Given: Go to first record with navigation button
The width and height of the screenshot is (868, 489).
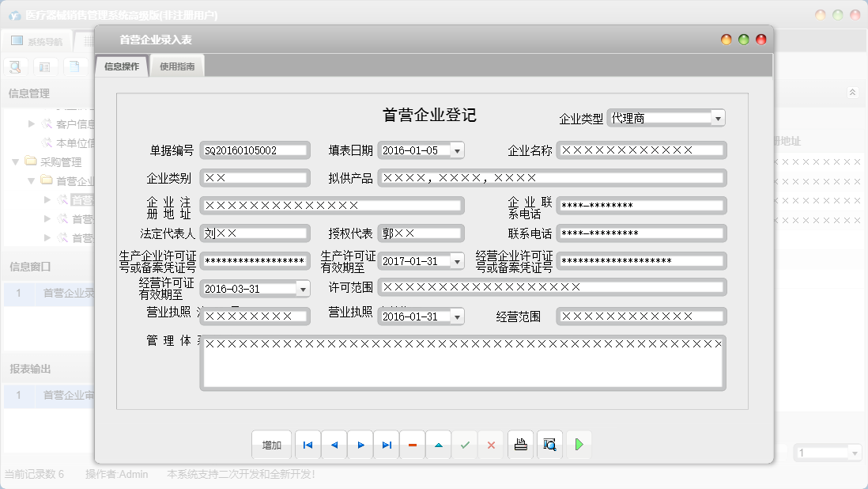Looking at the screenshot, I should pos(308,445).
